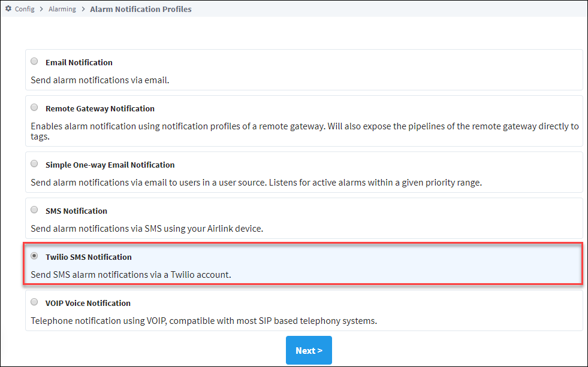Click the Next button
This screenshot has width=588, height=367.
pyautogui.click(x=309, y=350)
